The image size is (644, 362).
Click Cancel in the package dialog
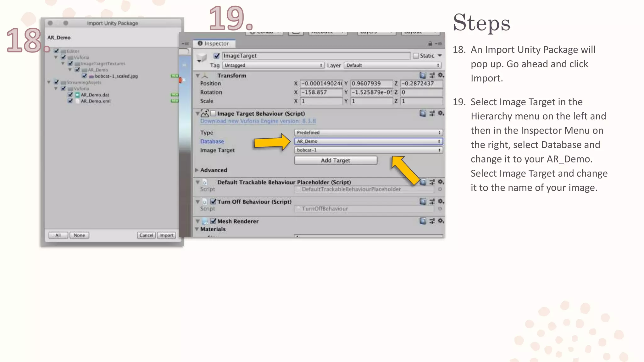coord(146,235)
